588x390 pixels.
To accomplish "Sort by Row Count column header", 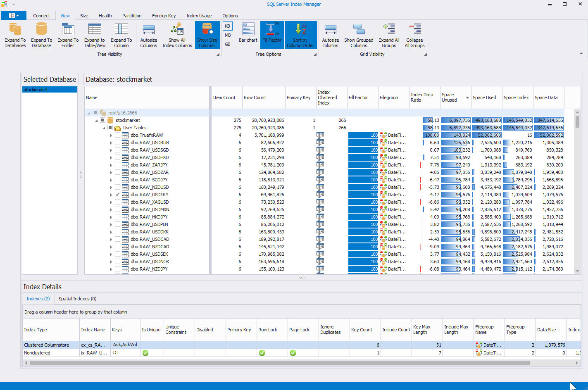I will (x=264, y=97).
